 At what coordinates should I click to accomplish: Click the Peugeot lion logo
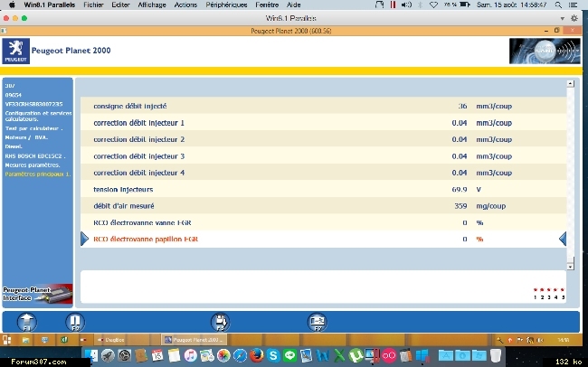pyautogui.click(x=15, y=51)
